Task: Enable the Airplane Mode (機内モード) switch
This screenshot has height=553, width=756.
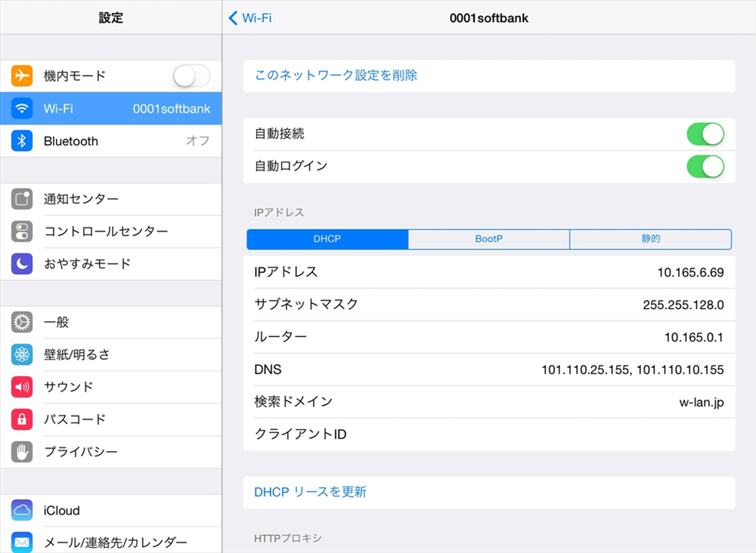Action: pos(191,76)
